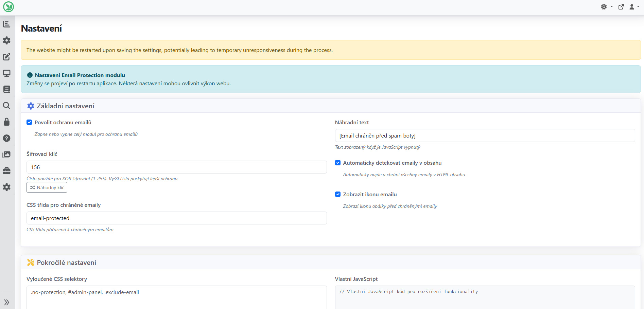Click inside the Vlastní JavaScript code editor
Image resolution: width=644 pixels, height=309 pixels.
tap(485, 297)
